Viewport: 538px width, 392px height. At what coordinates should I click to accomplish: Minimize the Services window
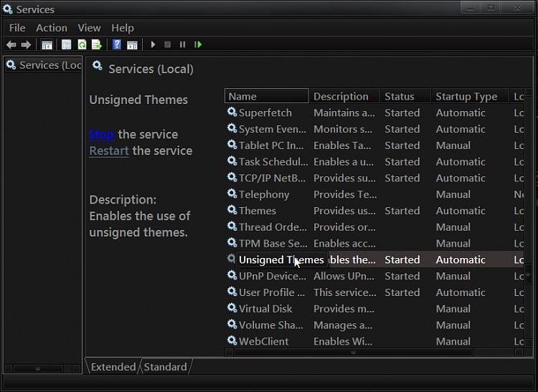[x=471, y=8]
